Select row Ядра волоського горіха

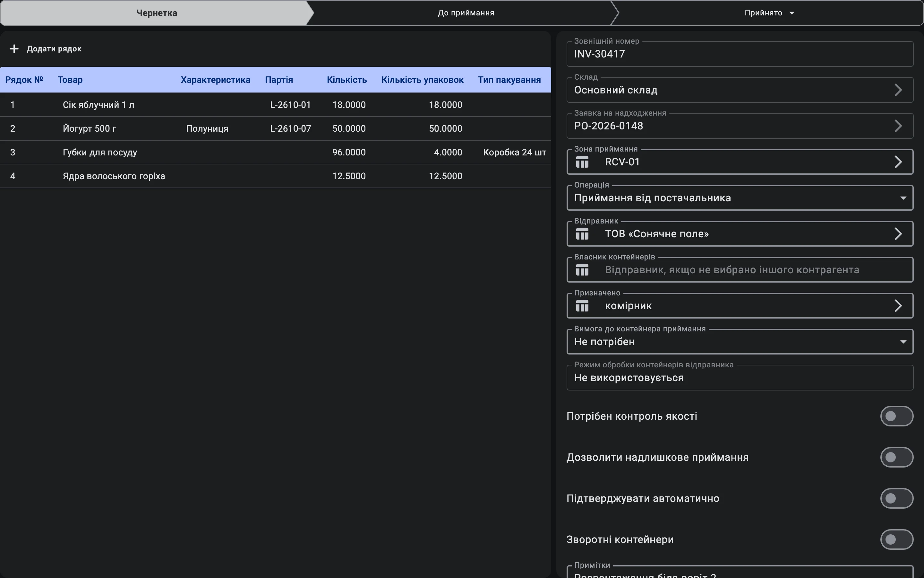click(275, 176)
